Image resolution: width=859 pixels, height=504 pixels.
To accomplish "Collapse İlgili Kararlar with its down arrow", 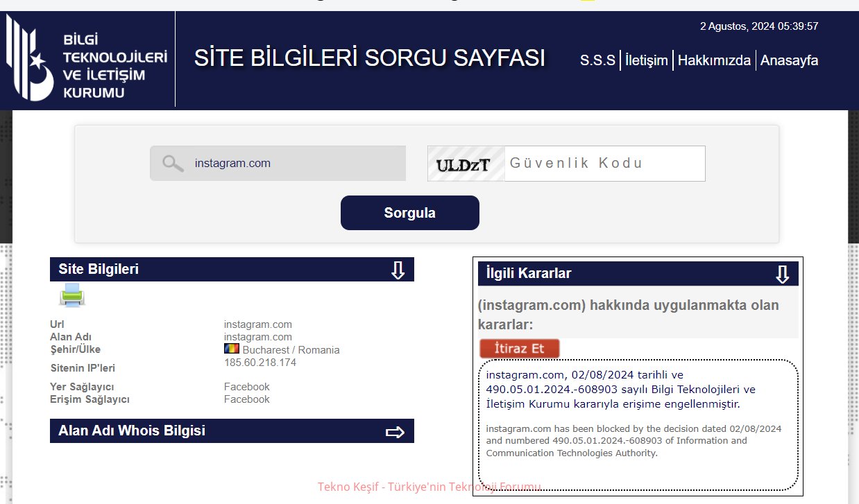I will pyautogui.click(x=782, y=274).
